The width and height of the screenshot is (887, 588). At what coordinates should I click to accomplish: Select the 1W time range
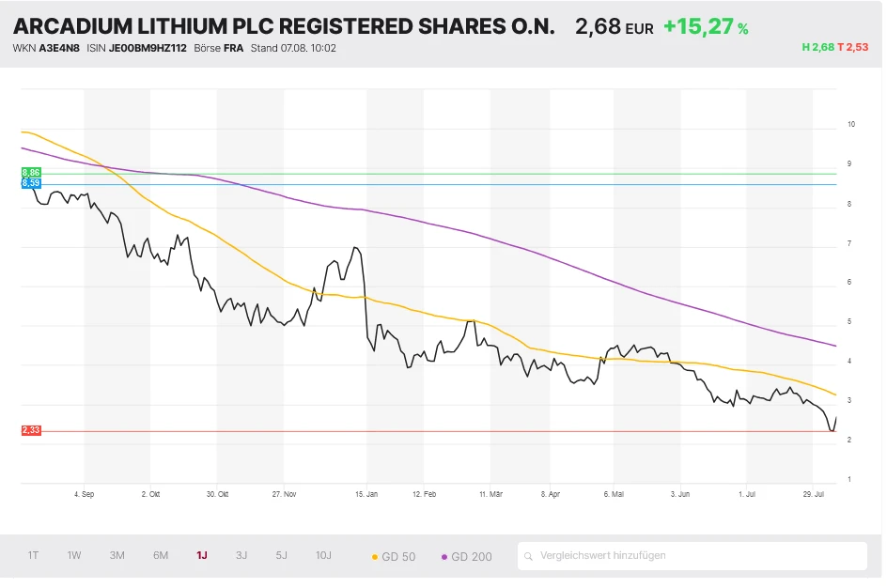click(x=74, y=555)
